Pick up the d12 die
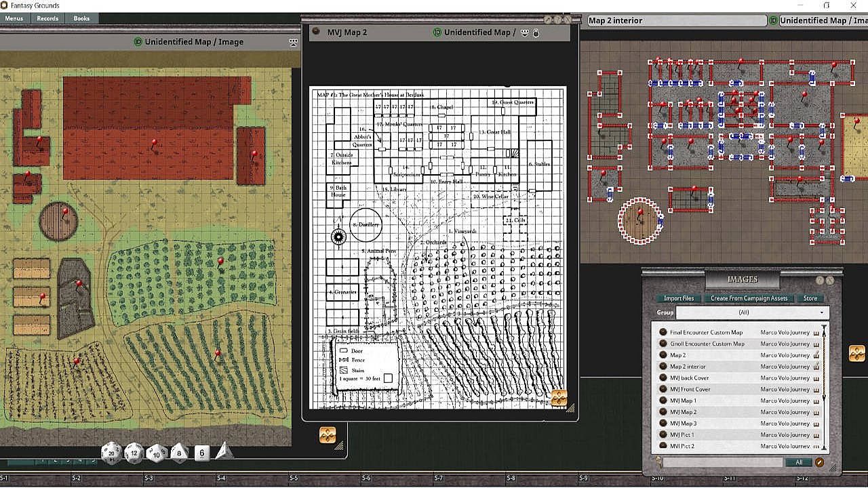This screenshot has width=868, height=488. (134, 453)
